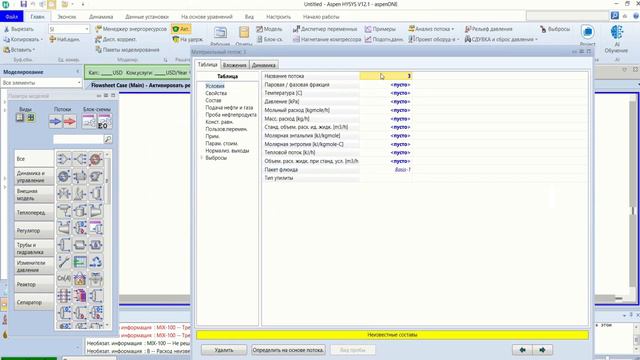The image size is (640, 360).
Task: Select the Регулятор palette category
Action: (x=34, y=230)
